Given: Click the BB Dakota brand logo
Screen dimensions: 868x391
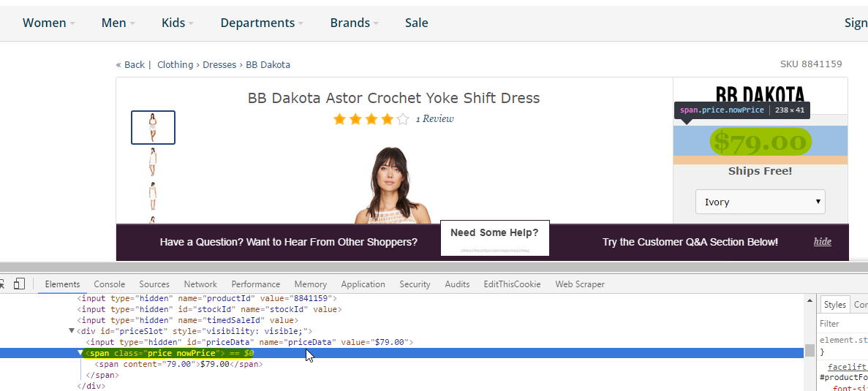Looking at the screenshot, I should tap(760, 95).
